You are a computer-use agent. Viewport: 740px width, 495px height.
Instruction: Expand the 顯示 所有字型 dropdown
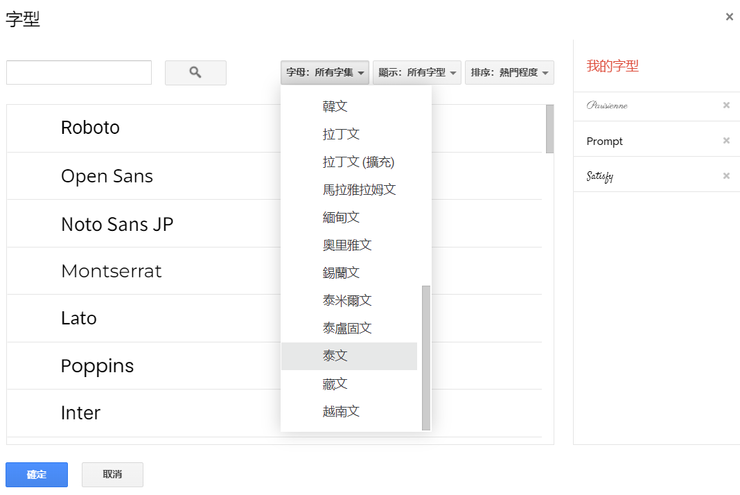[x=417, y=73]
